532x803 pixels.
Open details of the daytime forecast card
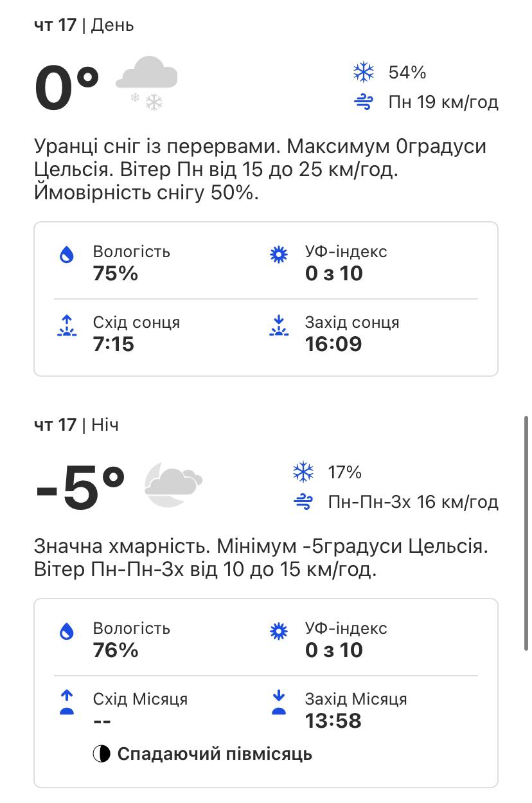[266, 298]
